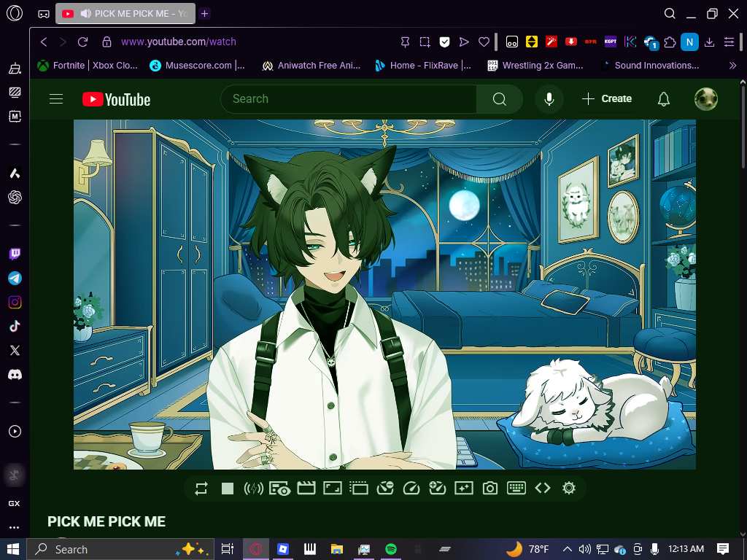
Task: Go to YouTube home via logo
Action: coord(116,99)
